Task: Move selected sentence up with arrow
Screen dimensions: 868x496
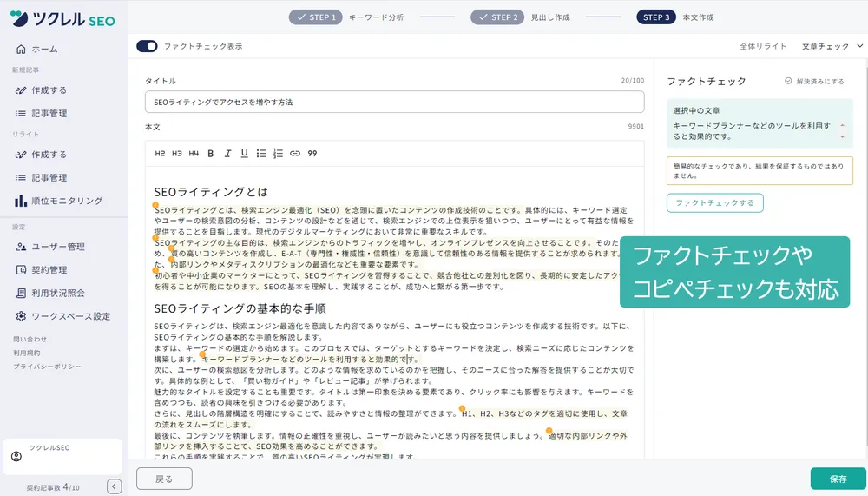Action: point(843,125)
